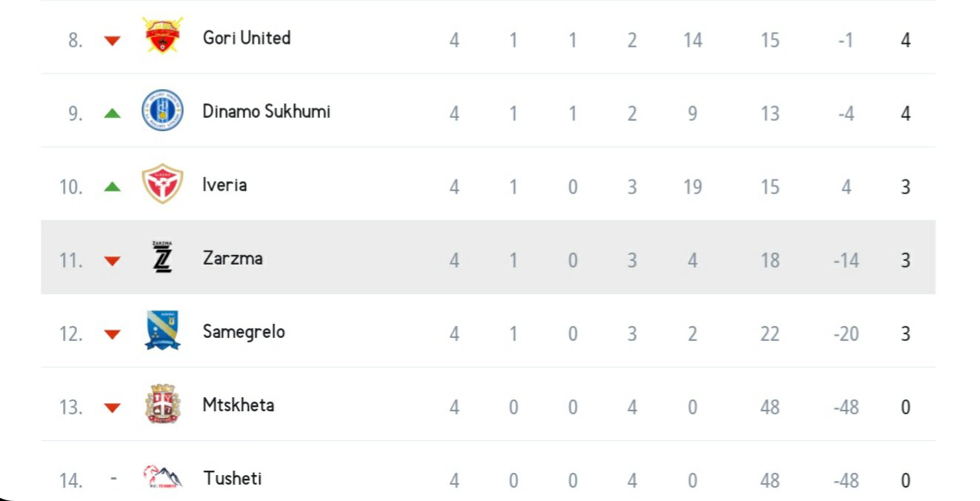This screenshot has height=501, width=980.
Task: View the Mtskheta team name link
Action: pyautogui.click(x=239, y=405)
